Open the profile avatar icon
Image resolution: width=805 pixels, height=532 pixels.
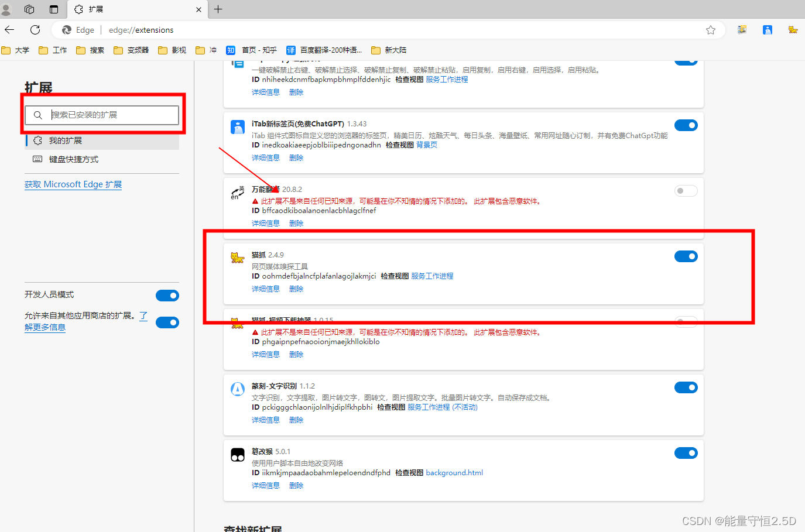(6, 9)
